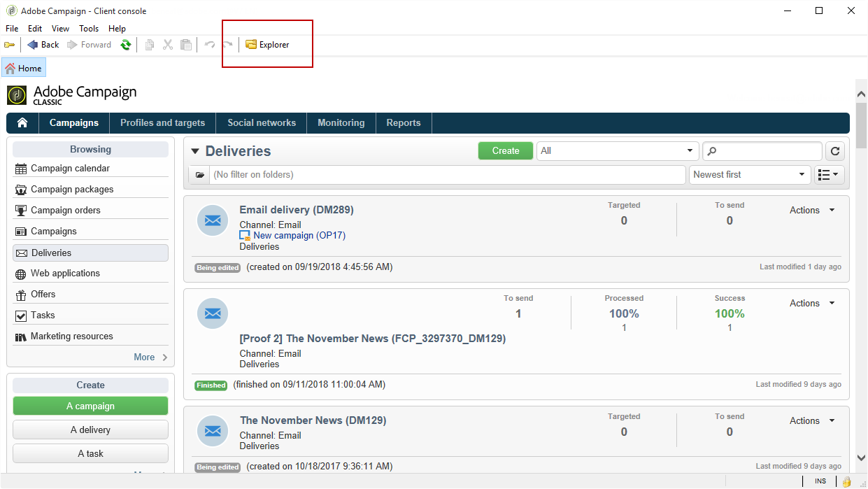The height and width of the screenshot is (489, 868).
Task: Click the Adobe Campaign logo
Action: [x=72, y=94]
